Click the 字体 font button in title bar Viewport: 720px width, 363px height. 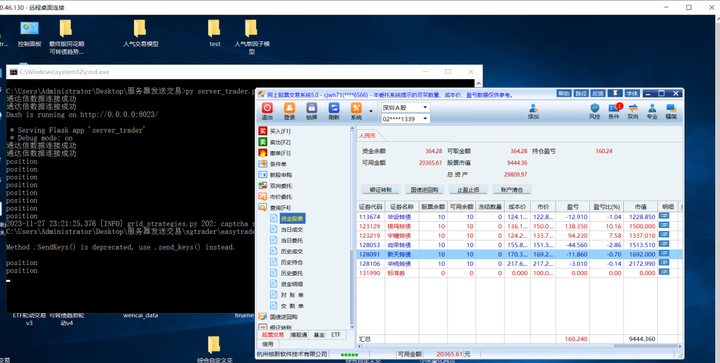tap(632, 93)
